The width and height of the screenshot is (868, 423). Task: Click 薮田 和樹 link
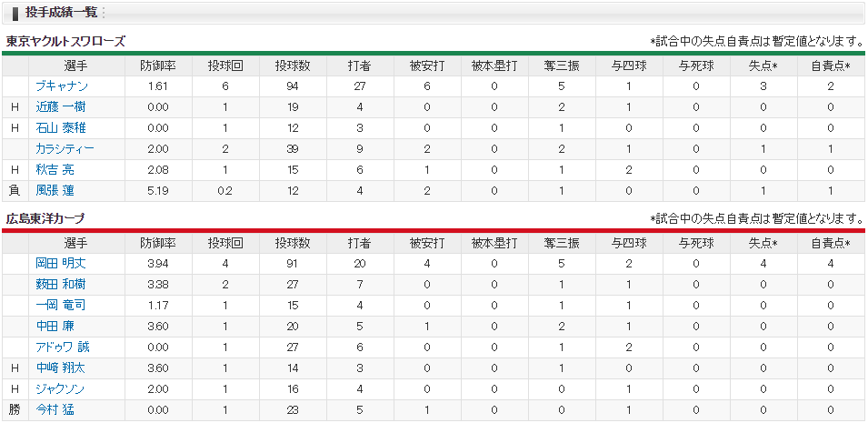coord(60,285)
